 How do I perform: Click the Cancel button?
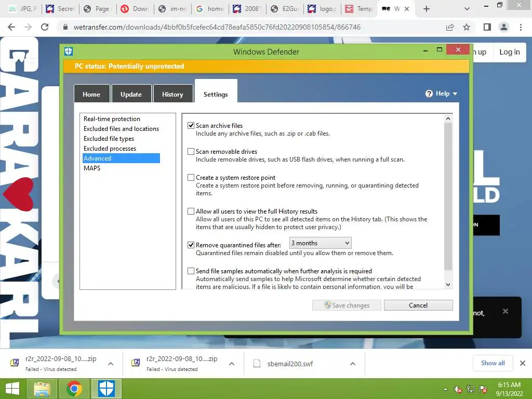coord(418,305)
